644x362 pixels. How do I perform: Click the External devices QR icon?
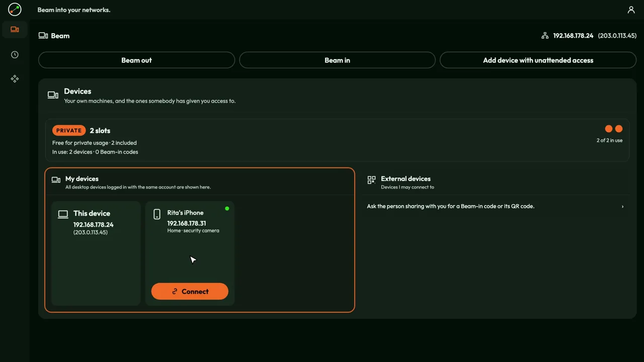tap(371, 179)
